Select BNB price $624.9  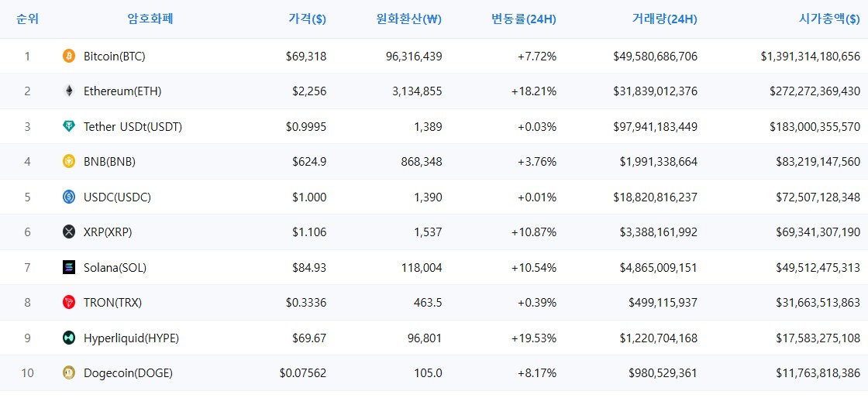pyautogui.click(x=309, y=162)
